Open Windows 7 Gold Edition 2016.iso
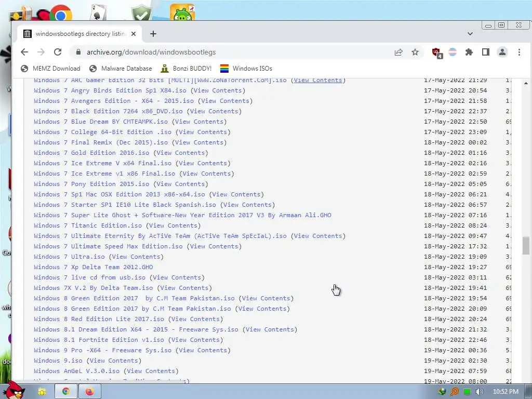This screenshot has width=532, height=399. [91, 153]
